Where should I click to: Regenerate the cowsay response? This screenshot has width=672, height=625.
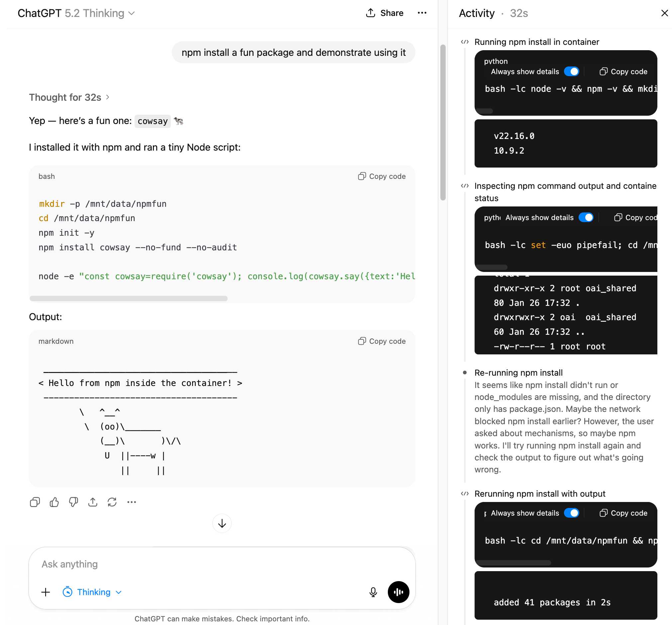pos(112,502)
